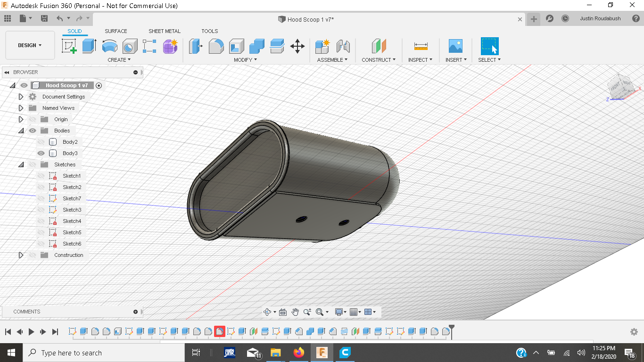The height and width of the screenshot is (362, 644).
Task: Click the highlighted red timeline feature
Action: pyautogui.click(x=219, y=331)
